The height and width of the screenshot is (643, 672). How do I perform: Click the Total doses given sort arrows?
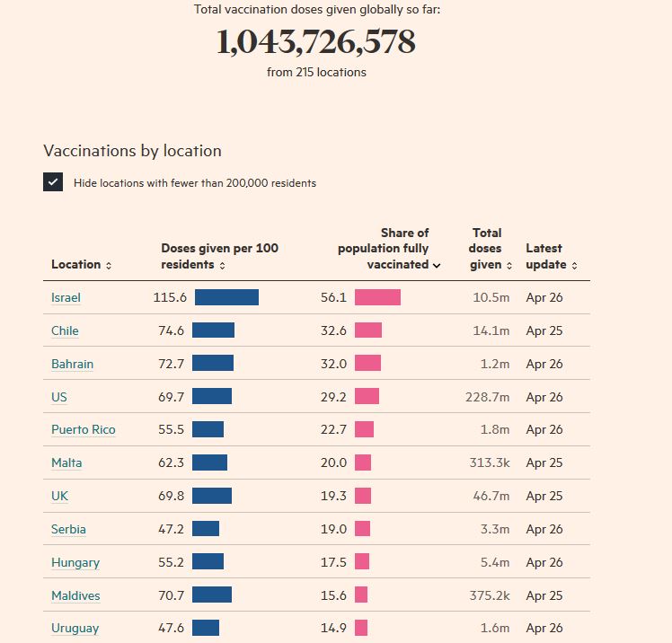point(509,266)
